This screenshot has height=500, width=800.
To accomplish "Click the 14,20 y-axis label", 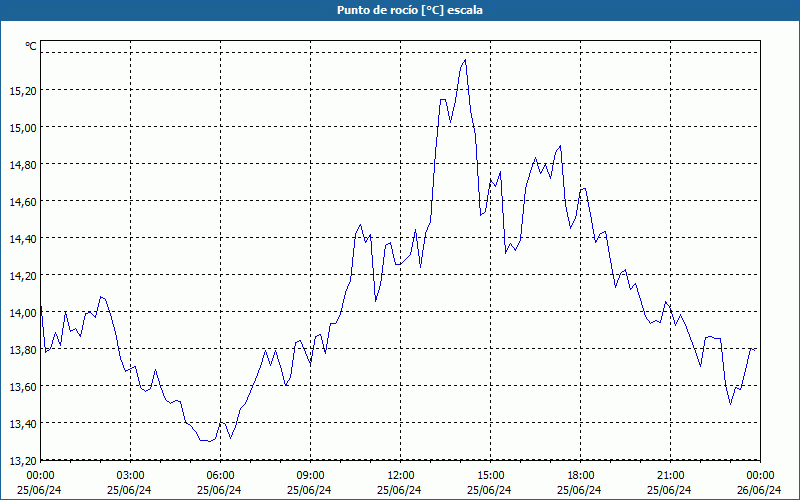I will pos(23,276).
